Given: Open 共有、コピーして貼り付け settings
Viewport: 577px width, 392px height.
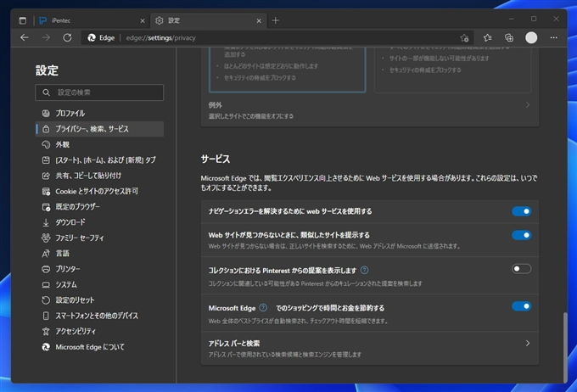Looking at the screenshot, I should 99,176.
